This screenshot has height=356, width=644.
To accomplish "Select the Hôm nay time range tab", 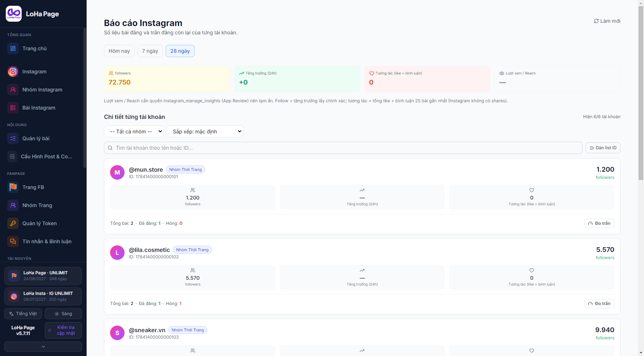I will [119, 51].
